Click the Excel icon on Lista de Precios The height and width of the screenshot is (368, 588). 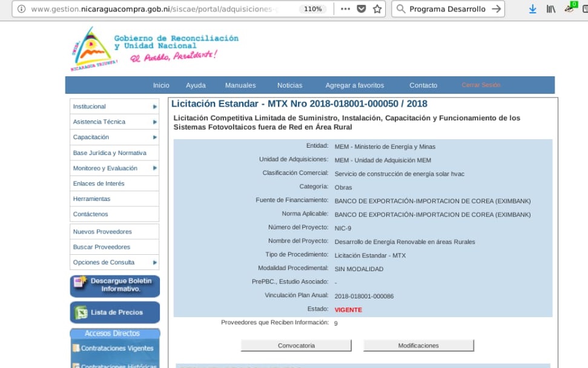[x=81, y=312]
